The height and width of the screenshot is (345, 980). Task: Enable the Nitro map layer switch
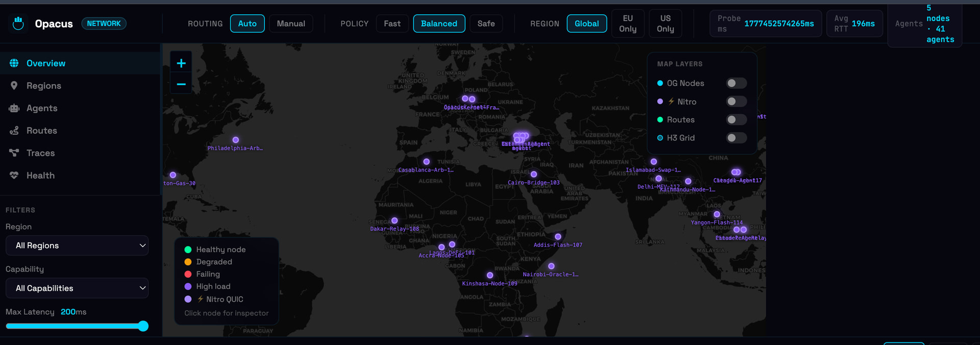[x=737, y=102]
